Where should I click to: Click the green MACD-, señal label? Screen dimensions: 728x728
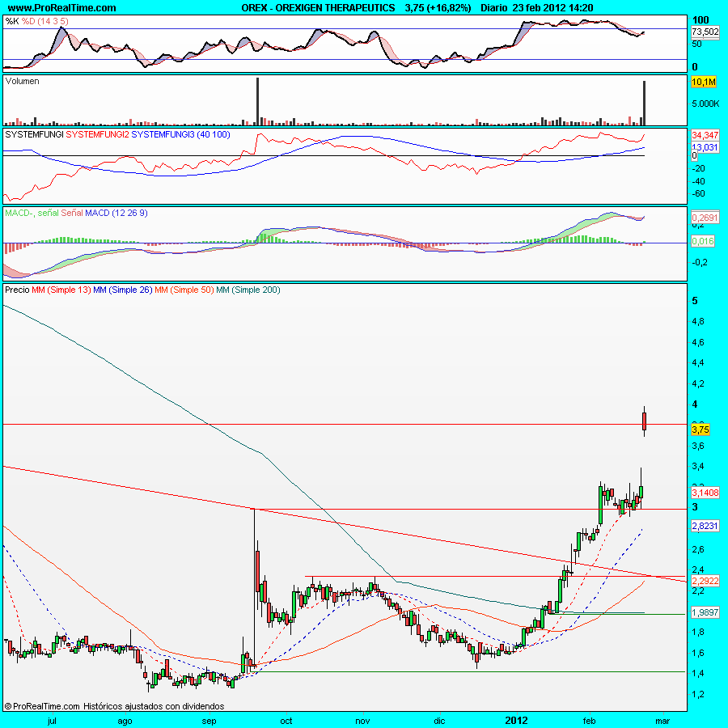coord(32,213)
